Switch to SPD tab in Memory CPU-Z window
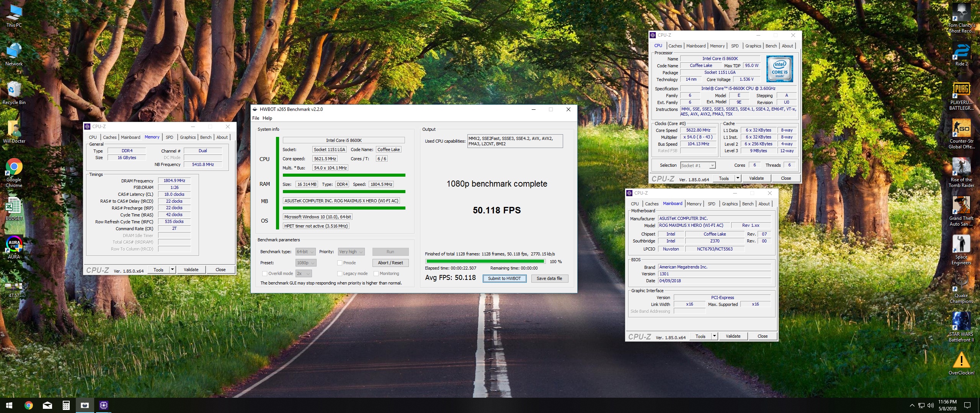The height and width of the screenshot is (413, 980). pyautogui.click(x=169, y=137)
